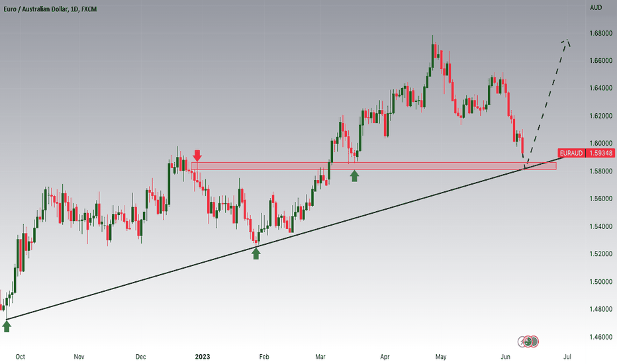Click the 1.48000 price axis label

pyautogui.click(x=600, y=309)
